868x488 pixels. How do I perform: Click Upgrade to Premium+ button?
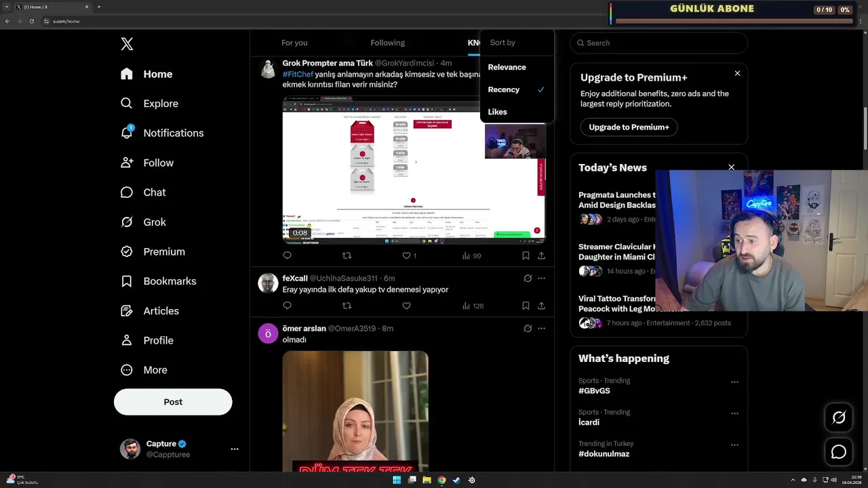click(x=629, y=127)
